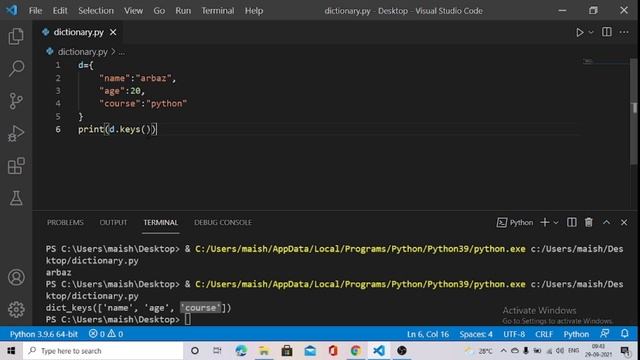Switch to the PROBLEMS panel tab

tap(65, 222)
